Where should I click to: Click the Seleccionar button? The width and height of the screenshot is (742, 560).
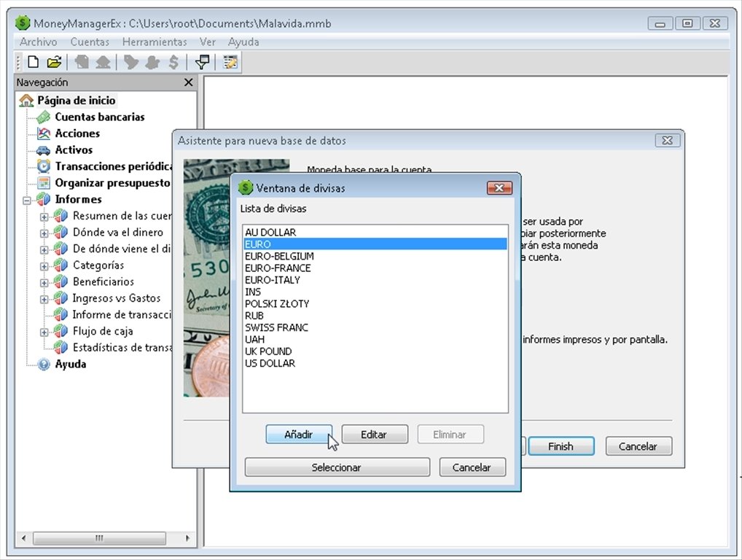(x=337, y=467)
